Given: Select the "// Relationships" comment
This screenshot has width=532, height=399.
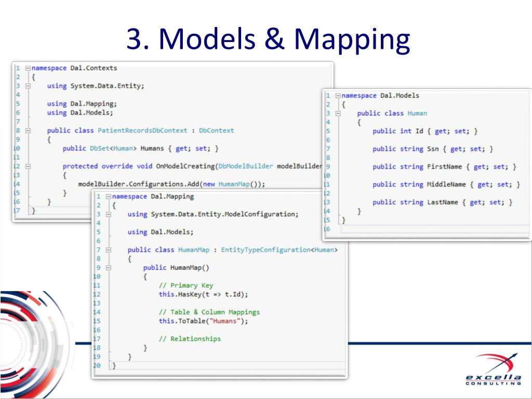Looking at the screenshot, I should tap(190, 339).
